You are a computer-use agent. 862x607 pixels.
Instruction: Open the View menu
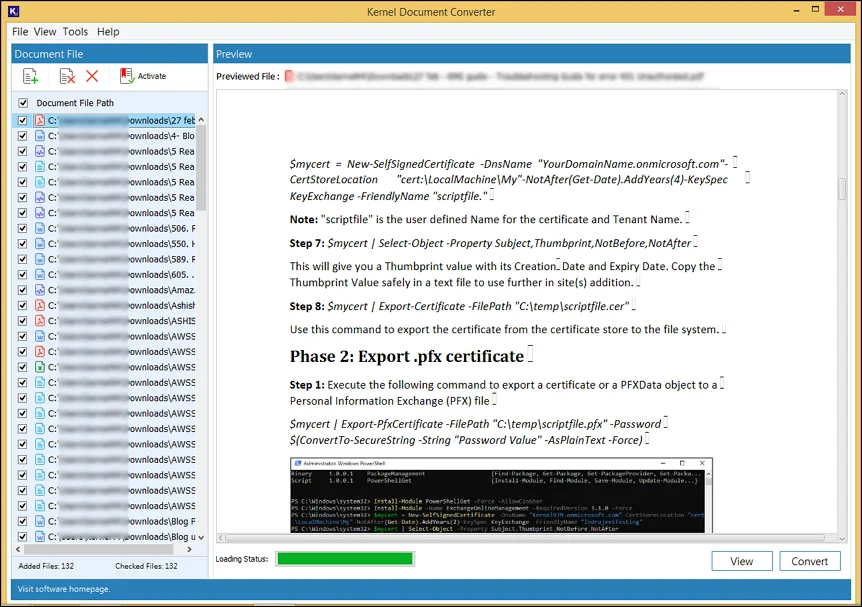[45, 31]
